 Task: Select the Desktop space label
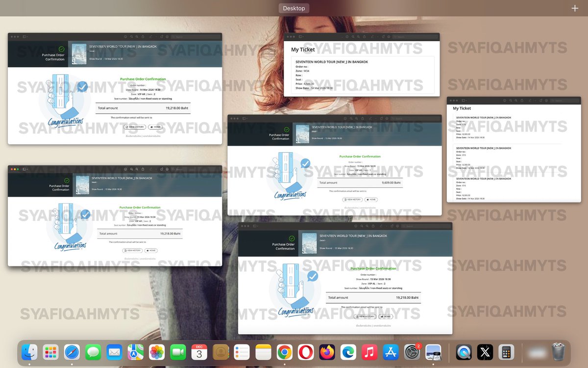[294, 8]
